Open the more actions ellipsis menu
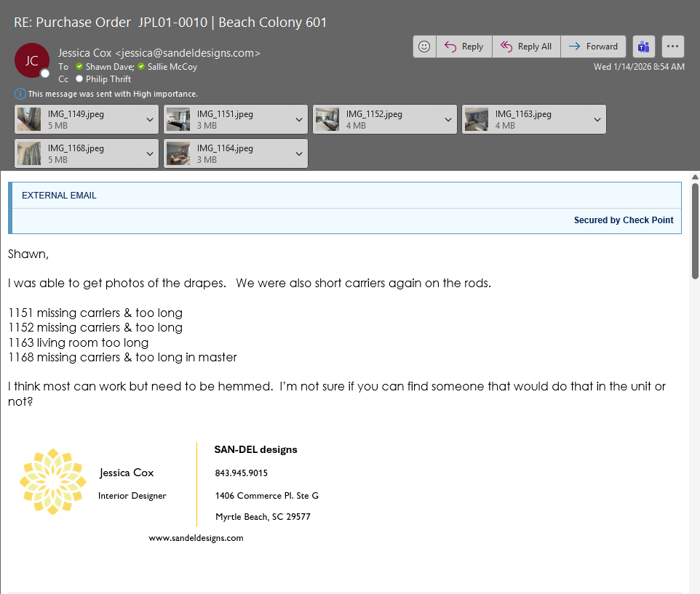Viewport: 700px width, 594px height. pos(672,47)
